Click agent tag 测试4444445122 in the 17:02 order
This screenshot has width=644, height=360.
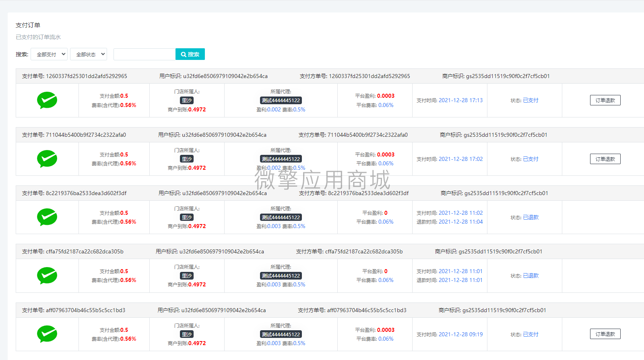281,159
